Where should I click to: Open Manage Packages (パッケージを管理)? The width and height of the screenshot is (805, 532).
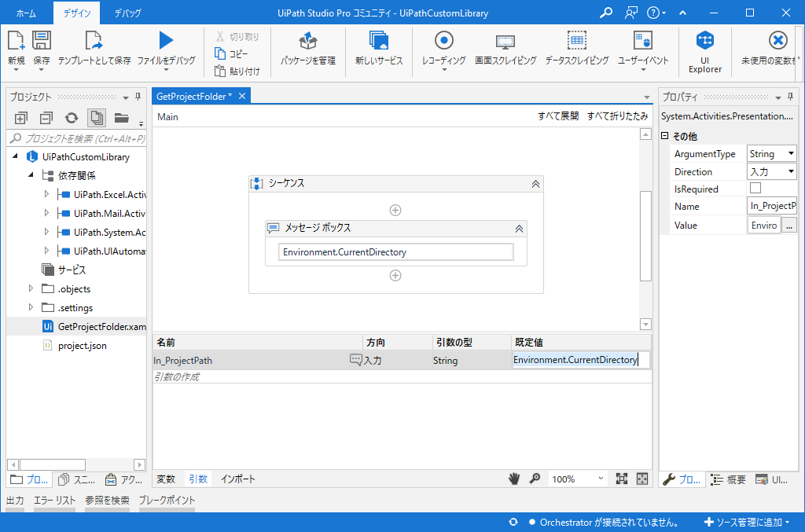point(308,50)
